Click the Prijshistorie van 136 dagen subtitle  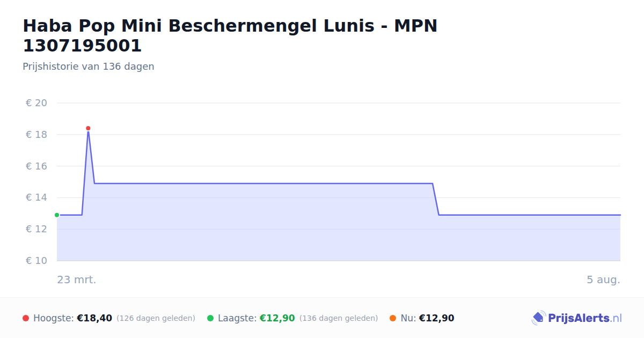click(x=89, y=67)
